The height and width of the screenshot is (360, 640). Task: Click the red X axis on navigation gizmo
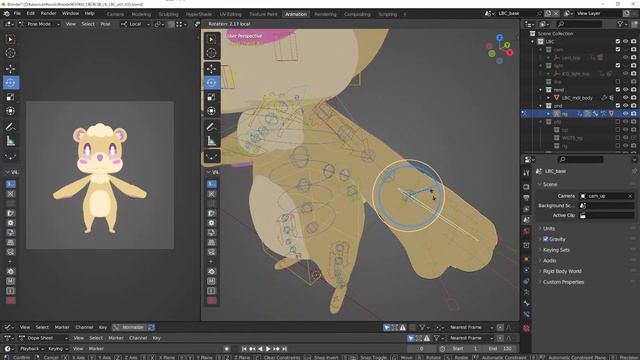pyautogui.click(x=509, y=52)
